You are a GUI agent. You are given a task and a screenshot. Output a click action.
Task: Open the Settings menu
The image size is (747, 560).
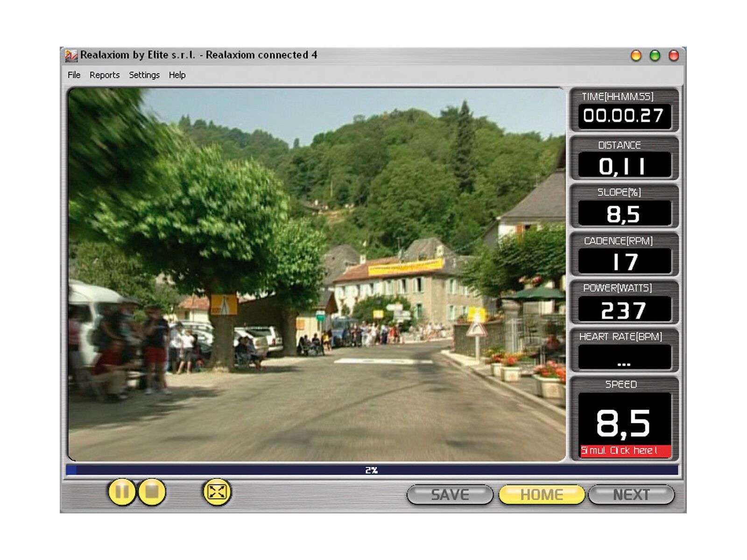coord(144,75)
